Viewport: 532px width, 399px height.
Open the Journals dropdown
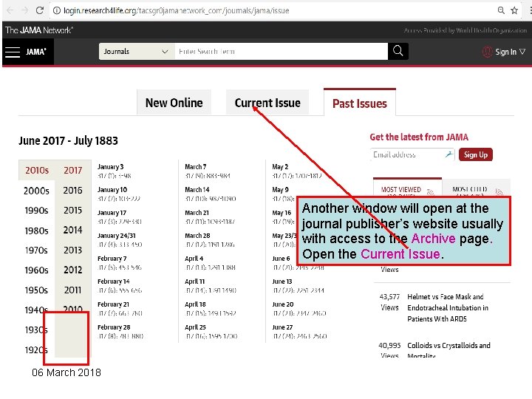(x=137, y=51)
